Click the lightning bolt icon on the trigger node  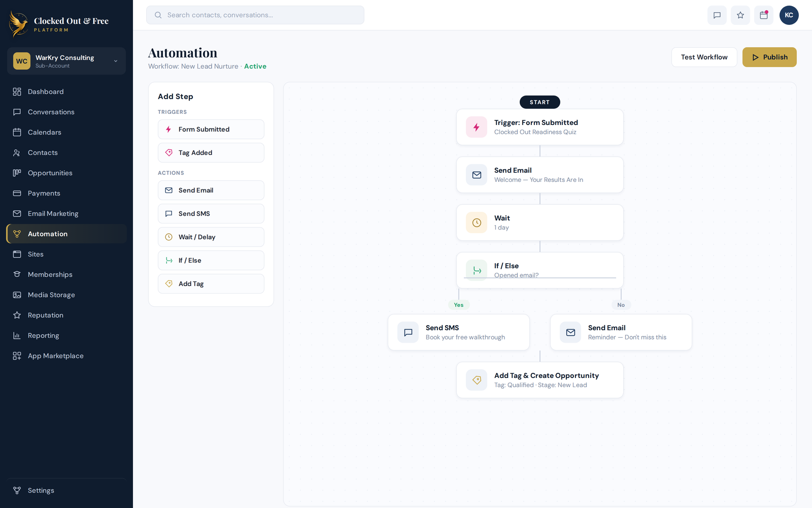(477, 127)
